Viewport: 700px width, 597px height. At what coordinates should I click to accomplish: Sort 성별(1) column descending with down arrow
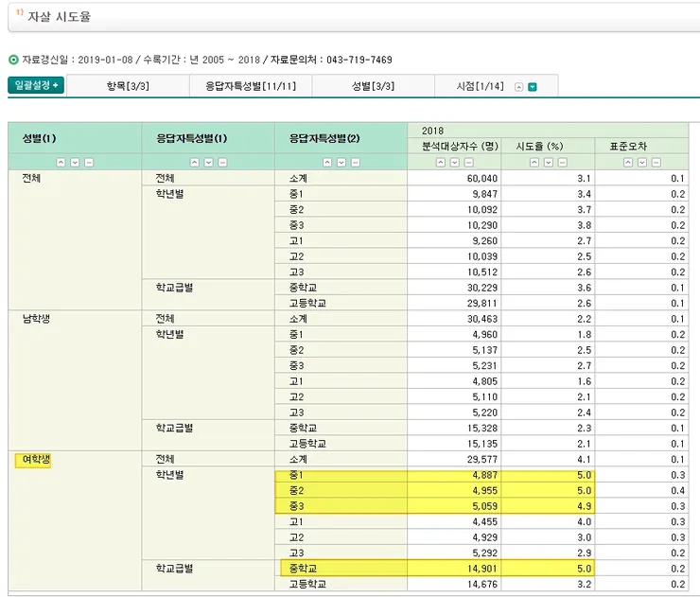click(75, 163)
